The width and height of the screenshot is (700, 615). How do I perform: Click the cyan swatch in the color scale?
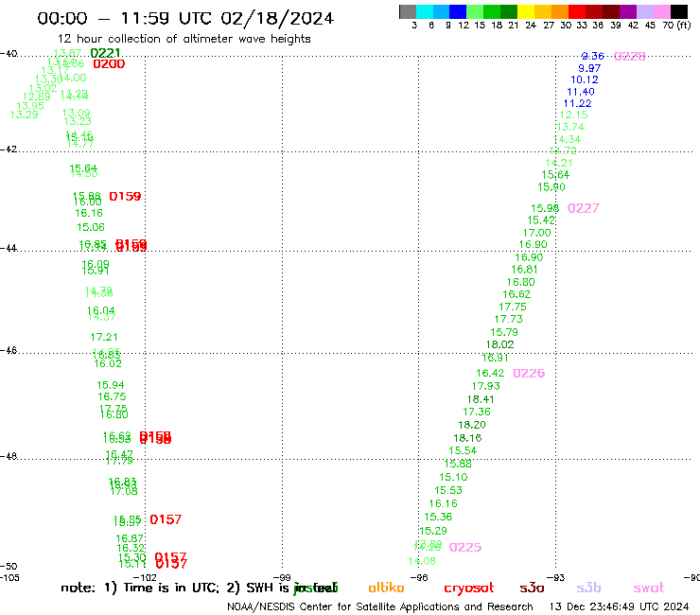(x=424, y=11)
